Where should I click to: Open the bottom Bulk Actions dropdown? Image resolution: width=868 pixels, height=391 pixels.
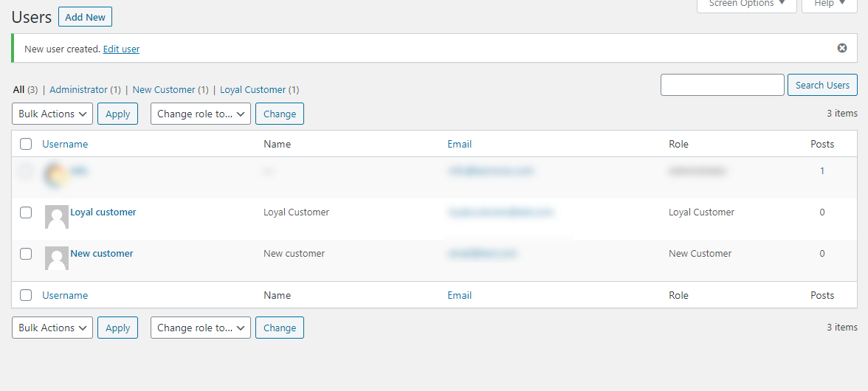[x=52, y=328]
